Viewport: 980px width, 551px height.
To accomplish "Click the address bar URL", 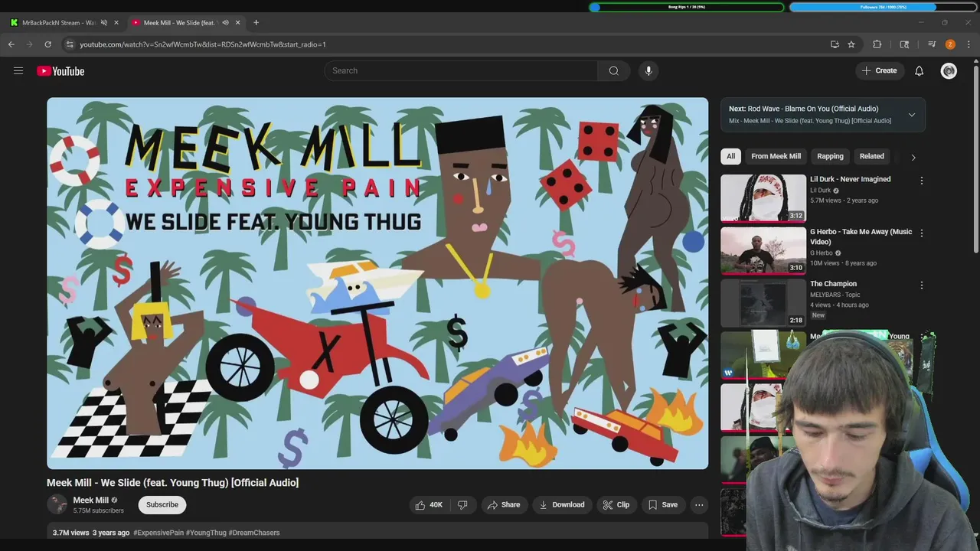I will [x=203, y=44].
